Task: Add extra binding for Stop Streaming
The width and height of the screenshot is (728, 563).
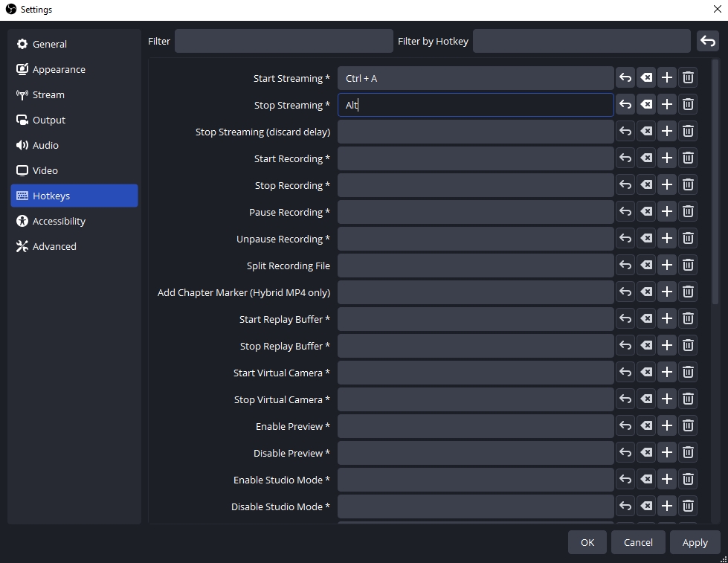Action: pos(667,105)
